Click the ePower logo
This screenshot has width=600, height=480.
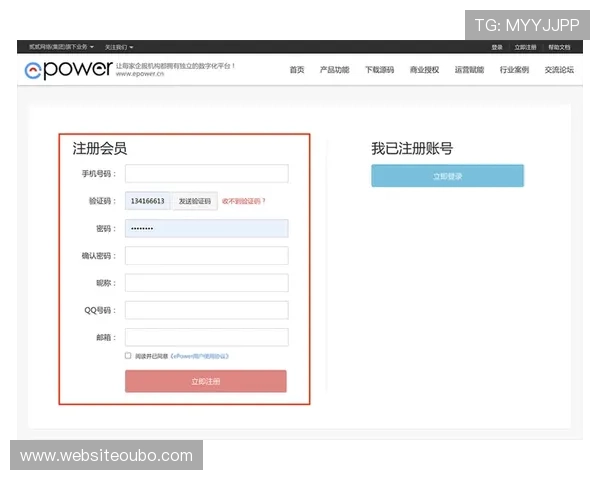click(x=68, y=70)
